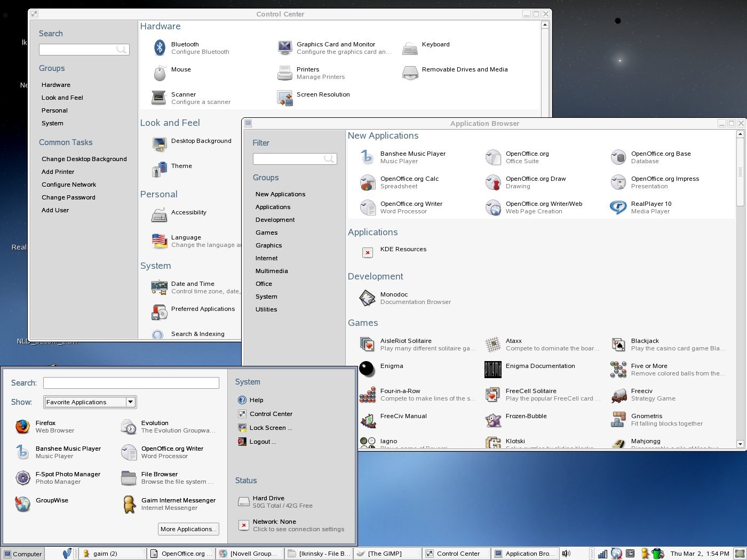
Task: Open File Browser from favorites
Action: pyautogui.click(x=167, y=478)
